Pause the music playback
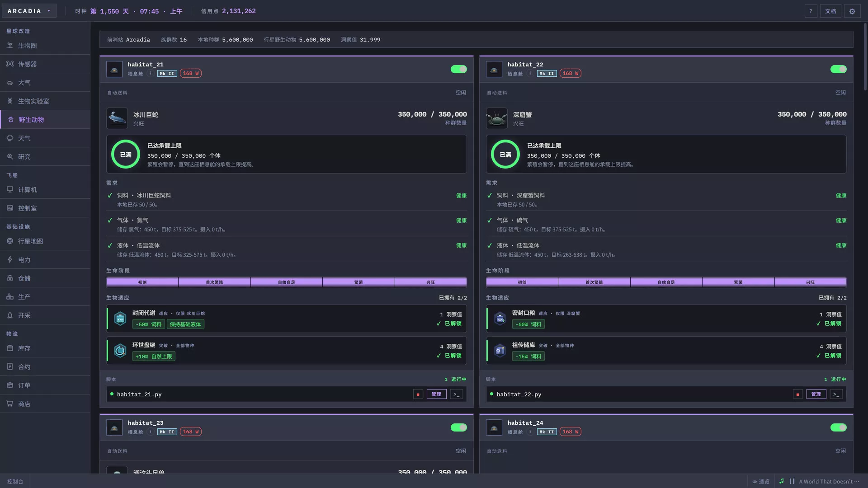 coord(792,481)
